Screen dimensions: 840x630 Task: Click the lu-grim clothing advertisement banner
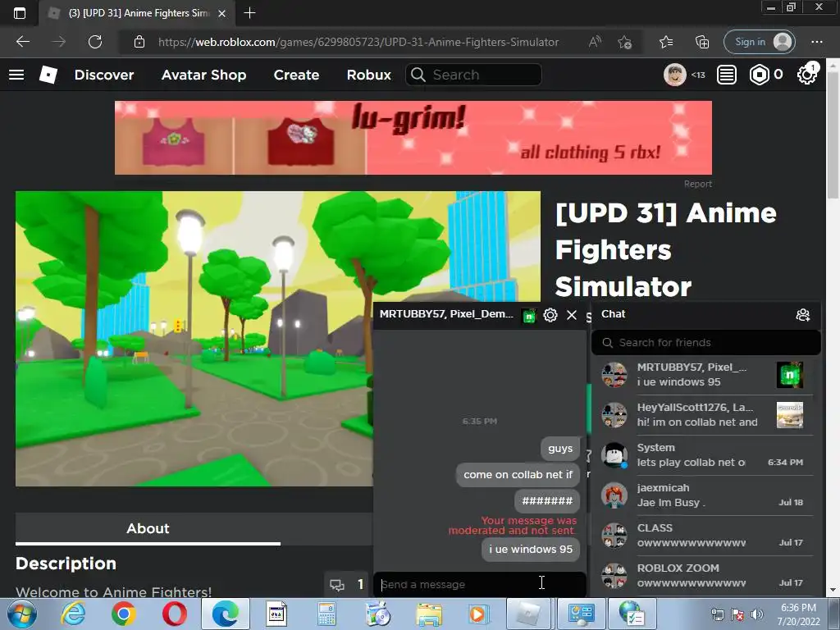tap(413, 138)
